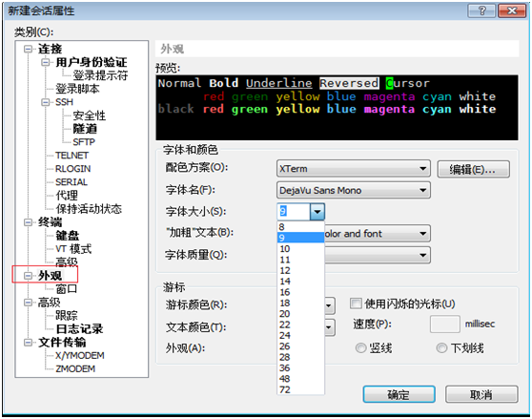Open the 加粗文本 dropdown
This screenshot has height=419, width=532.
(378, 234)
